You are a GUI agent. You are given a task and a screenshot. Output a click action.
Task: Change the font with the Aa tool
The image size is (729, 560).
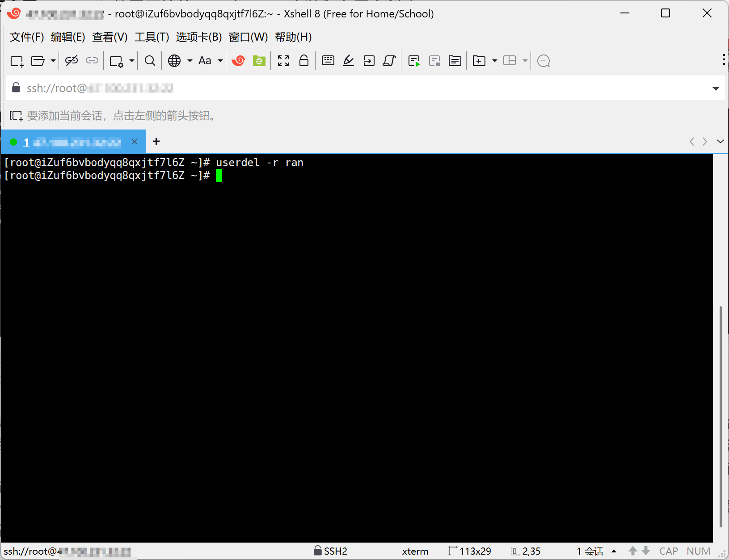[205, 61]
